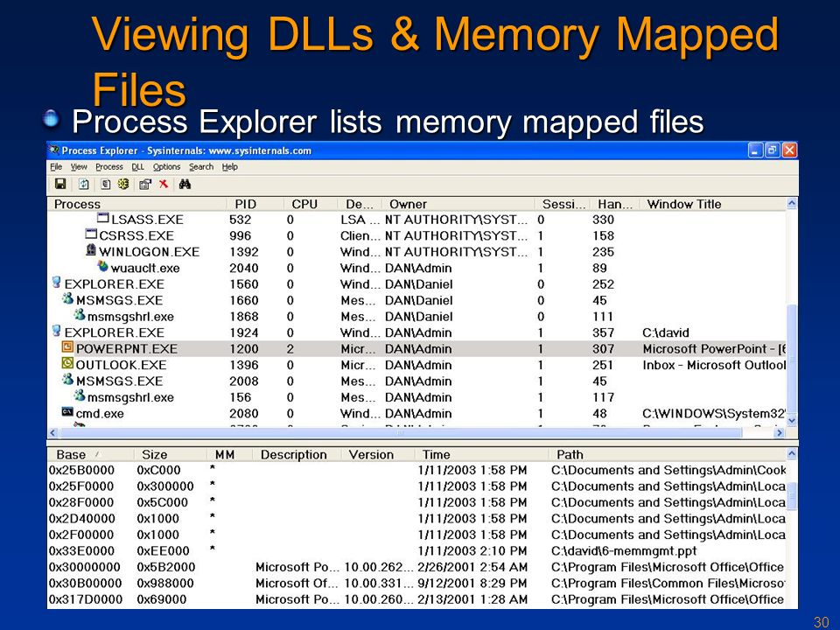Click process list horizontal scroll right arrow
Image resolution: width=840 pixels, height=630 pixels.
[x=780, y=432]
